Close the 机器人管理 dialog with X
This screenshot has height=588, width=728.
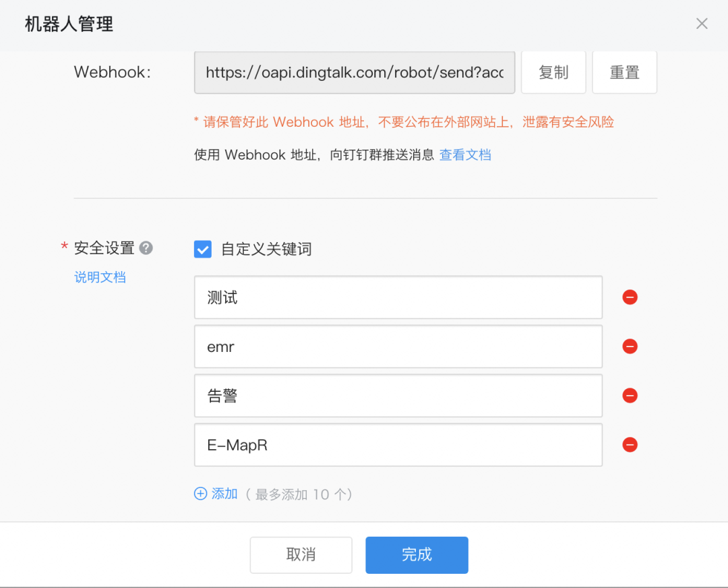click(x=702, y=24)
